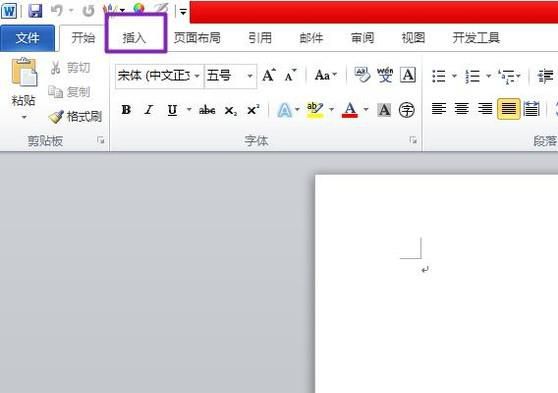Toggle strikethrough abc formatting
Image resolution: width=558 pixels, height=393 pixels.
point(207,110)
